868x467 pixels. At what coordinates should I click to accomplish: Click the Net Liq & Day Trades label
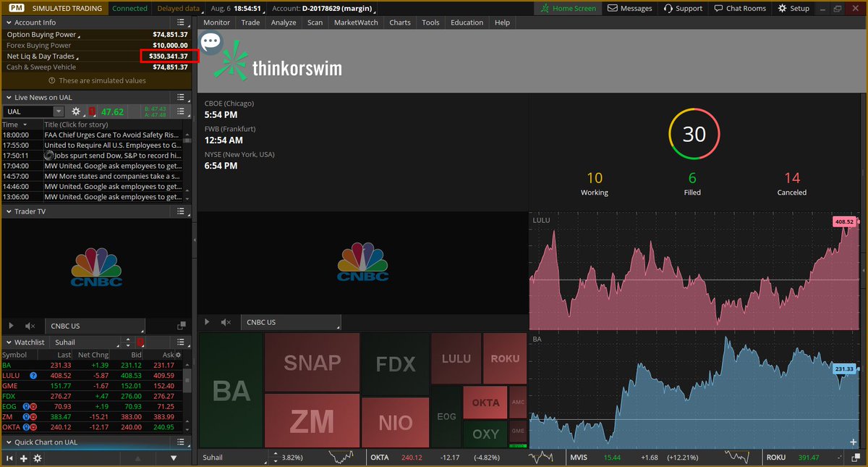[x=41, y=56]
